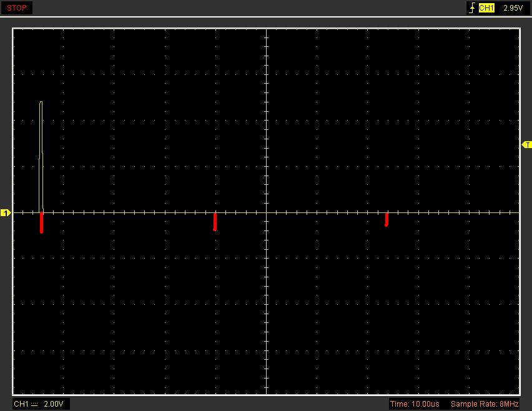Click the Time: 10.00us timebase readout
This screenshot has width=532, height=411.
(x=414, y=404)
